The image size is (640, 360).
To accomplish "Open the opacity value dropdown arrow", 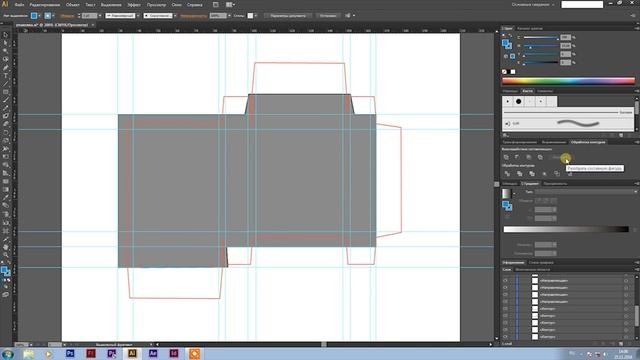I will [229, 16].
